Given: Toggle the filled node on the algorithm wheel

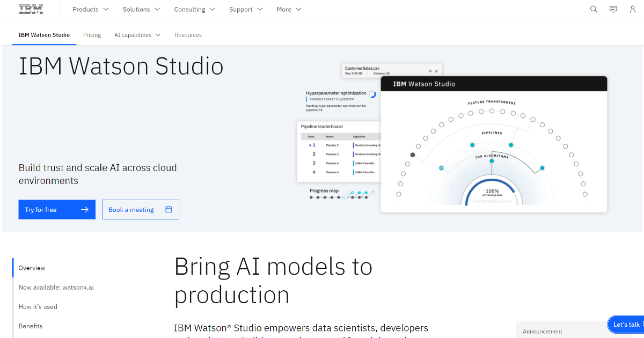Looking at the screenshot, I should click(412, 155).
